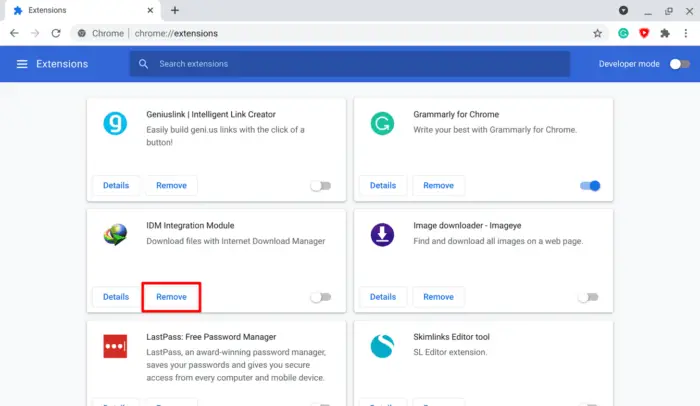Reload the extensions page
700x406 pixels.
coord(56,33)
